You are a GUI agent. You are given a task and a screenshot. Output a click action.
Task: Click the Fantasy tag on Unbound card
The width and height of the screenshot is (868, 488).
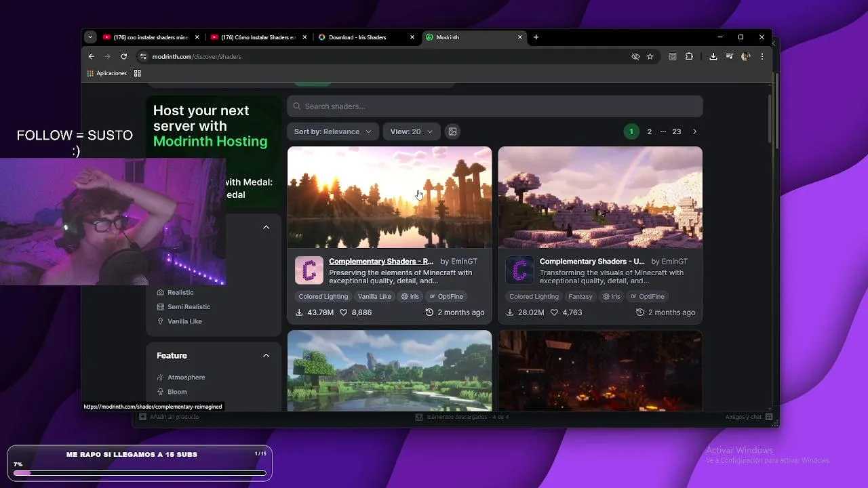point(580,296)
